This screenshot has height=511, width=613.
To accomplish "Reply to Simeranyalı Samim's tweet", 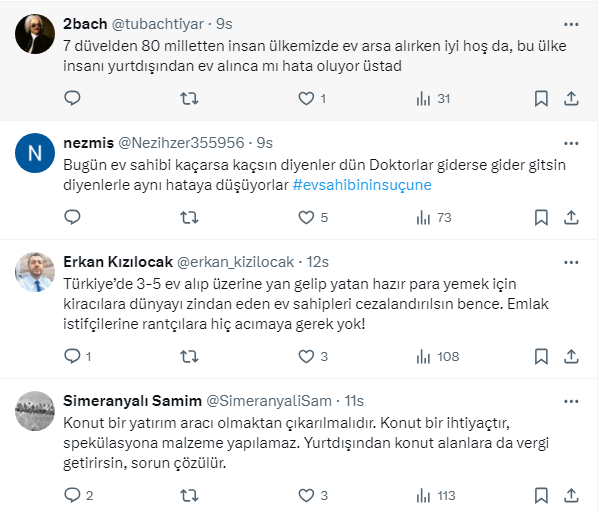I will tap(71, 494).
